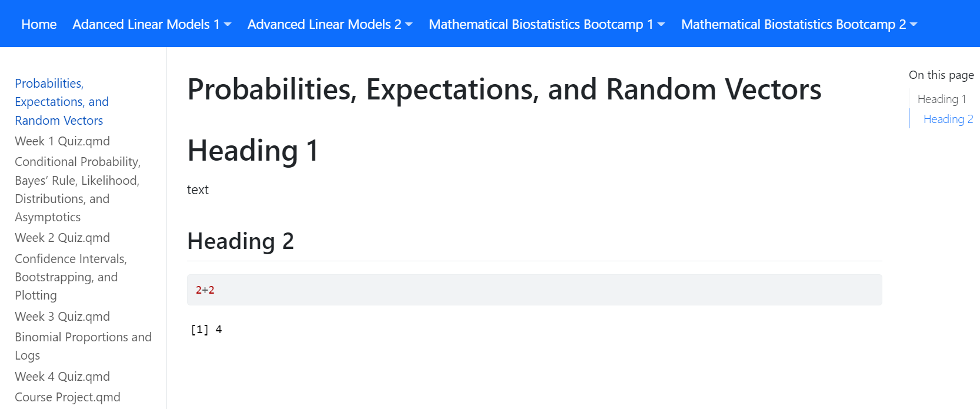
Task: Open the Home navbar link
Action: tap(39, 24)
